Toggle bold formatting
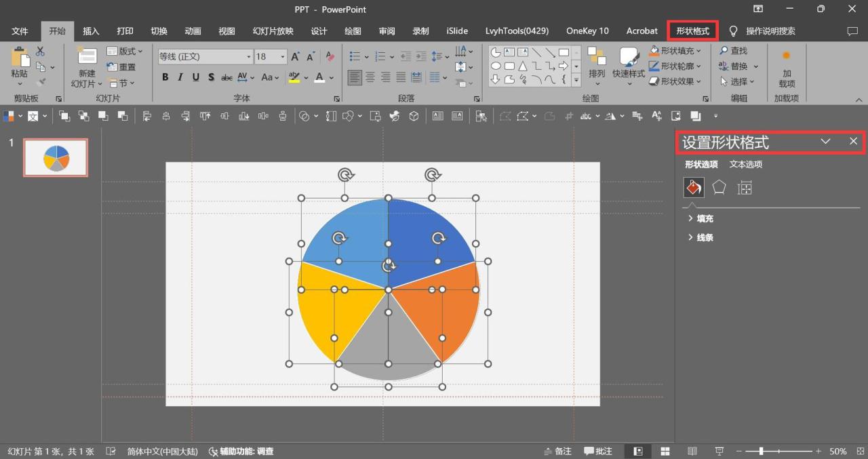Viewport: 868px width, 459px height. (x=165, y=77)
